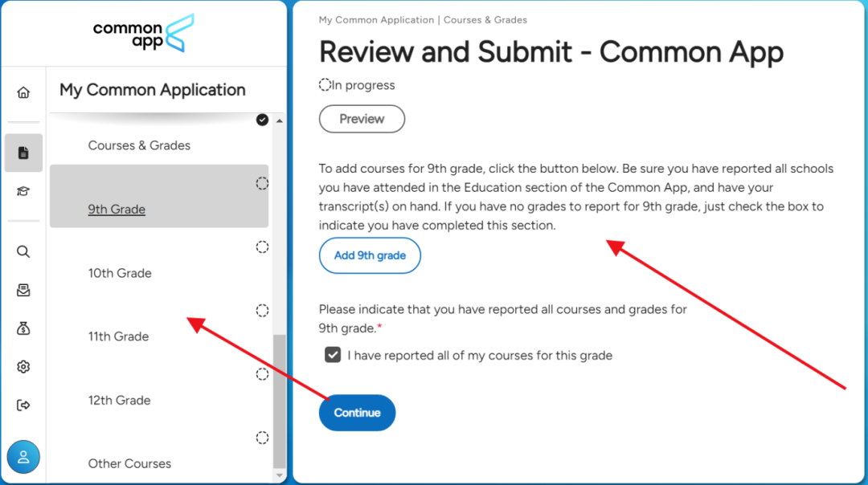This screenshot has width=868, height=485.
Task: Open the financial aid money bag icon
Action: 23,328
